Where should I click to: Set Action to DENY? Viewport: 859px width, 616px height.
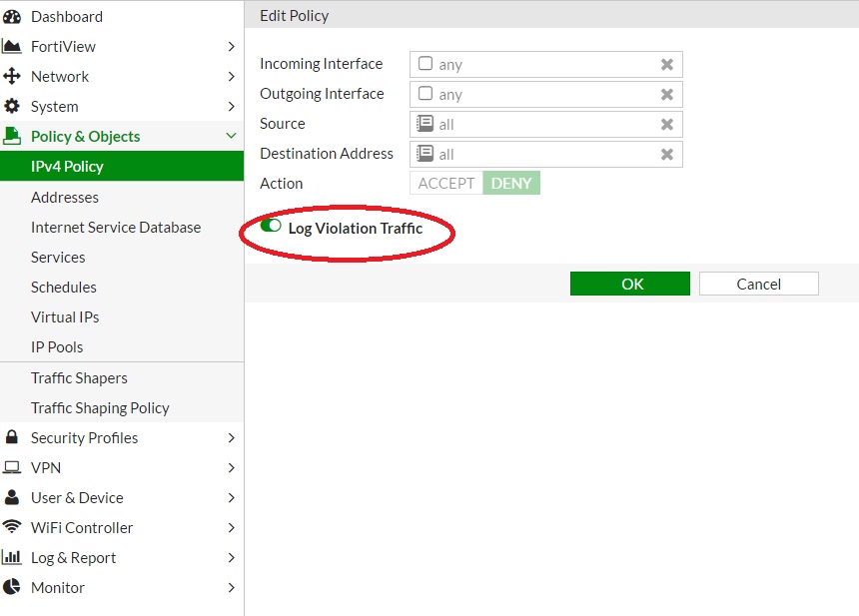[x=511, y=183]
